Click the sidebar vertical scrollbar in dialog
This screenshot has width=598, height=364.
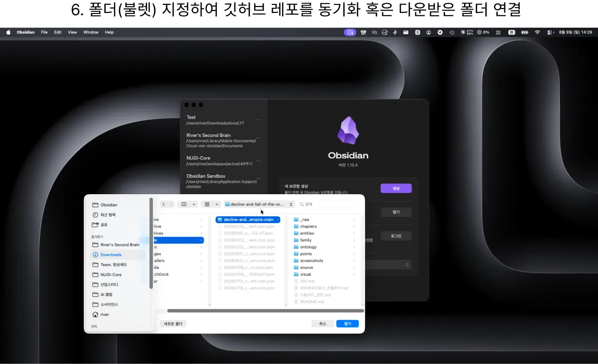tap(151, 243)
